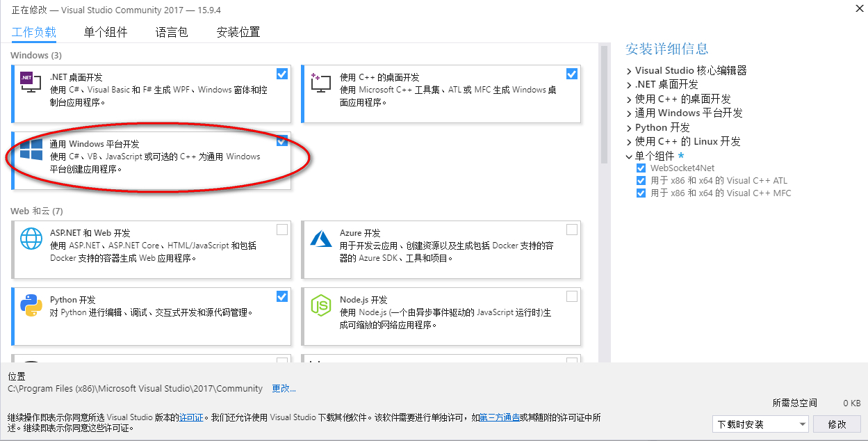Collapse the 单个组件 section

(629, 155)
